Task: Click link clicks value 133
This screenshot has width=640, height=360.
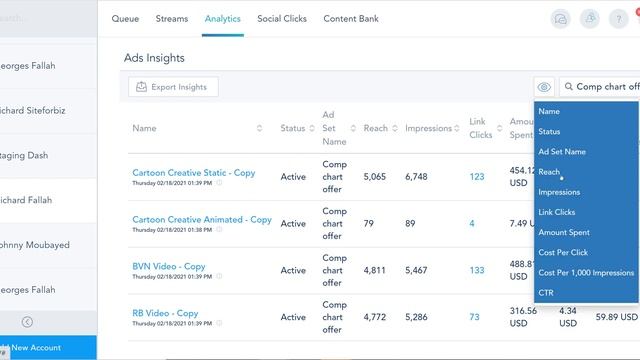Action: (477, 270)
